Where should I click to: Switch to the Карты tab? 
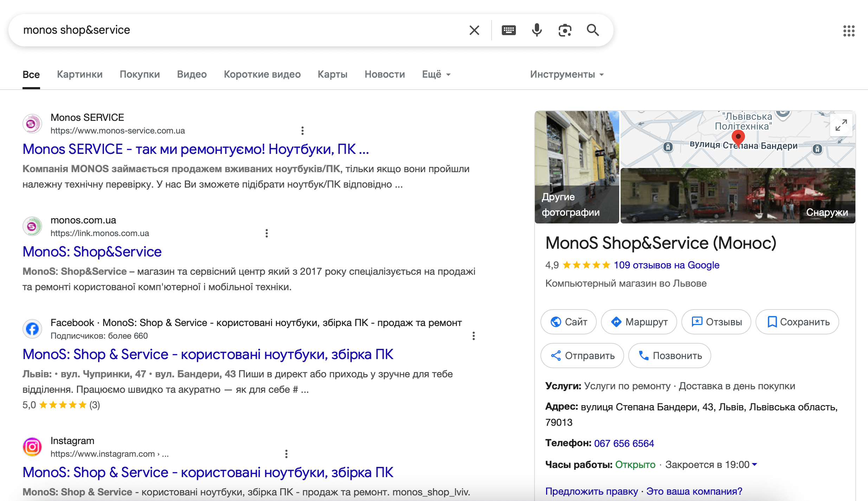point(332,74)
